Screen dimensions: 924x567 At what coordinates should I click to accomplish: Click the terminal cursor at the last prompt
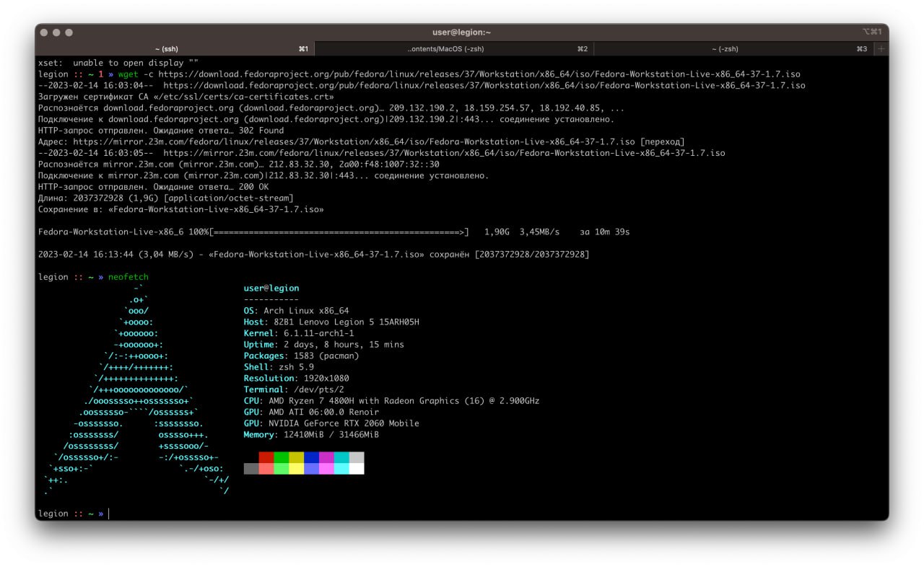[x=110, y=514]
